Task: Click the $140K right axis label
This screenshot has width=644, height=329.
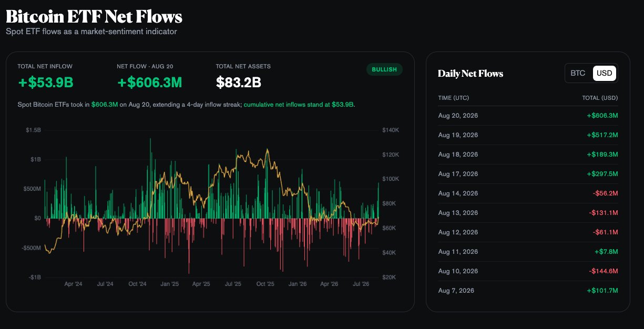Action: 391,130
